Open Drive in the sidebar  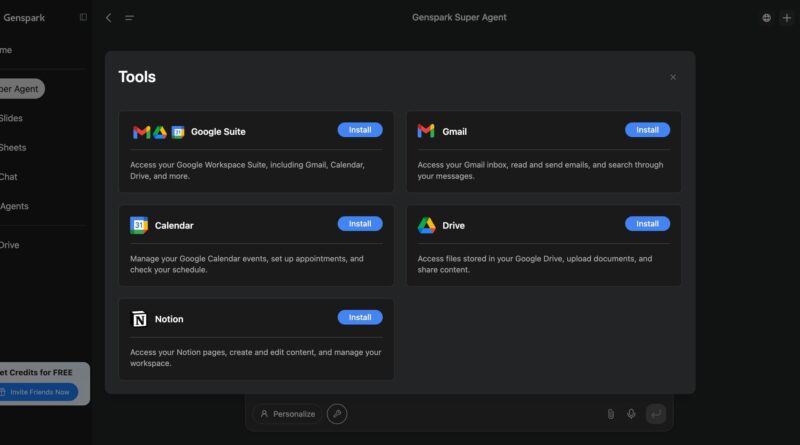(x=10, y=245)
